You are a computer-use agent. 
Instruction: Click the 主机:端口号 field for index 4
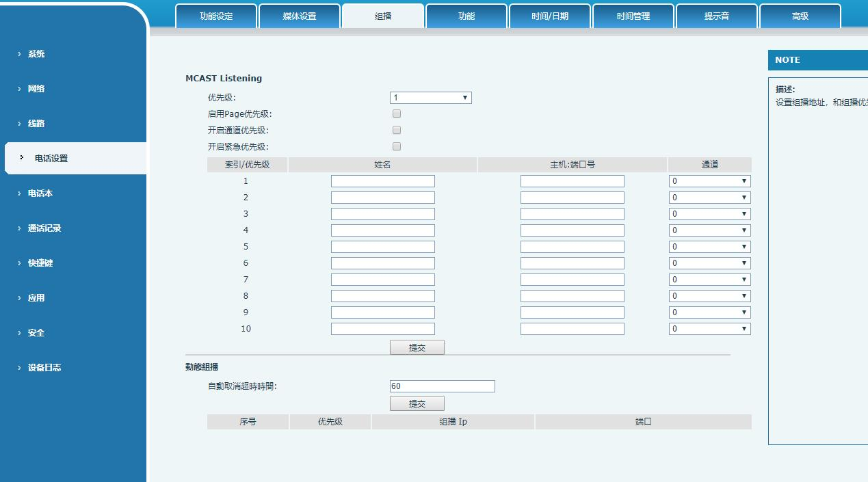573,230
